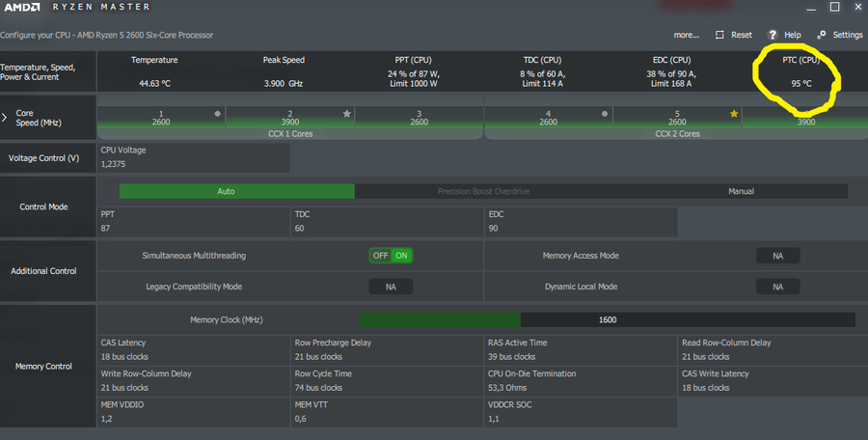Click Legacy Compatibility Mode NA button
Screen dimensions: 868x440
(x=391, y=287)
